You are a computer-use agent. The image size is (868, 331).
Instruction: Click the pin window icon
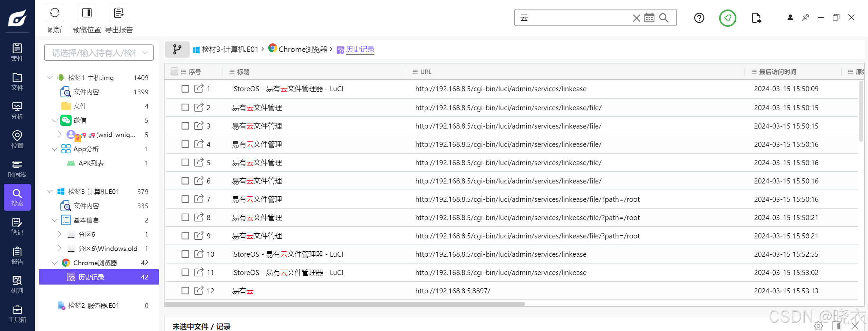click(x=806, y=17)
